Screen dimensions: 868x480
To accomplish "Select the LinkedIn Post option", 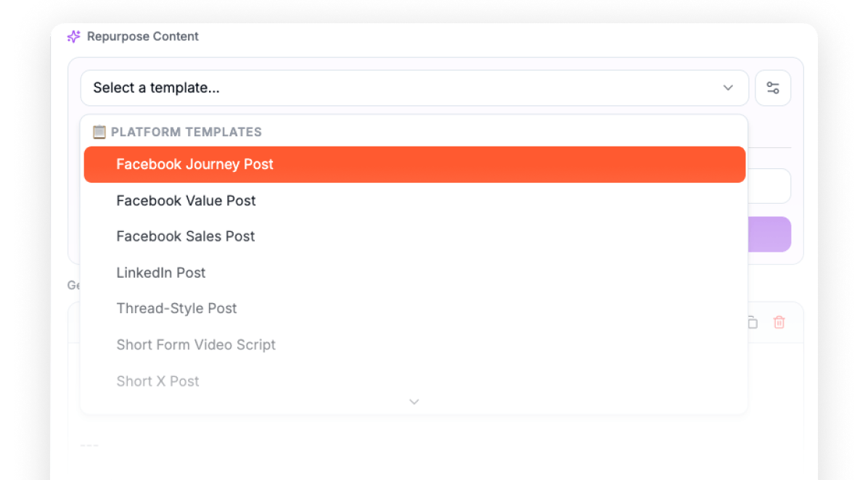I will [x=414, y=273].
